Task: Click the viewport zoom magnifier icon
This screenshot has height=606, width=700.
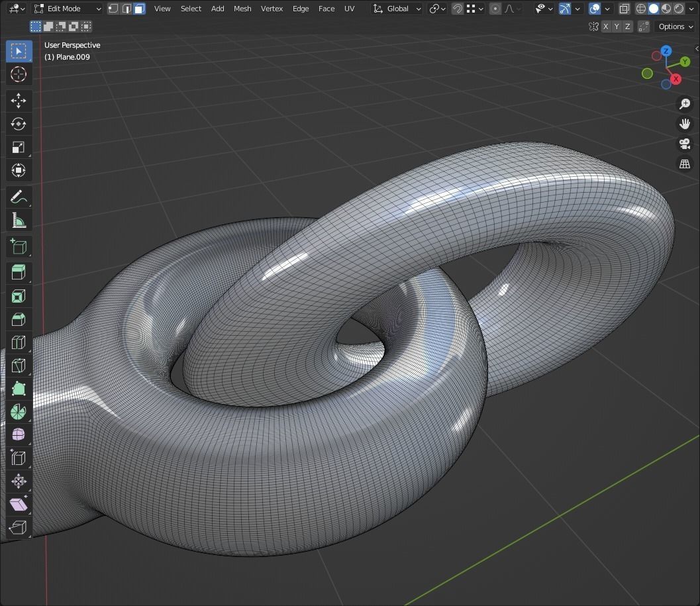Action: pyautogui.click(x=685, y=103)
